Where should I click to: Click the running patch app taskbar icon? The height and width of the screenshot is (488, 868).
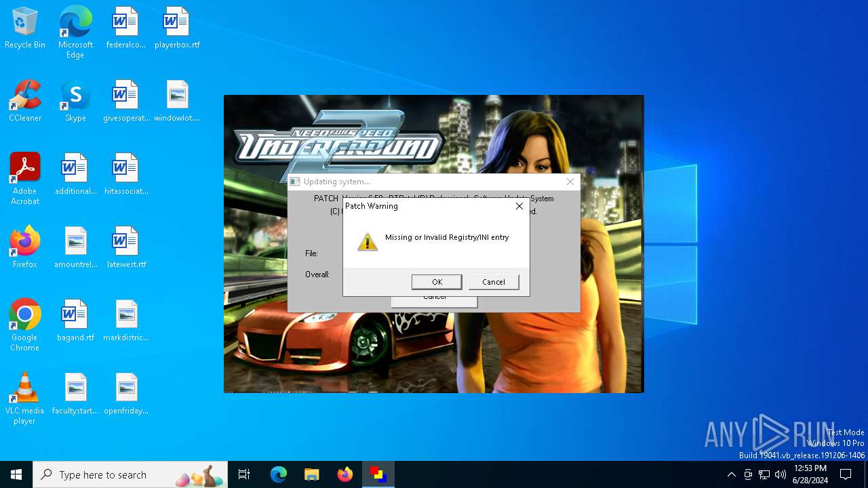[x=378, y=474]
